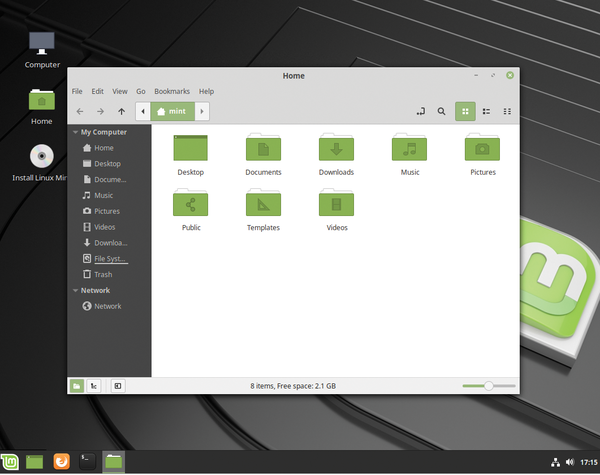Toggle the location entry path button

pos(420,111)
